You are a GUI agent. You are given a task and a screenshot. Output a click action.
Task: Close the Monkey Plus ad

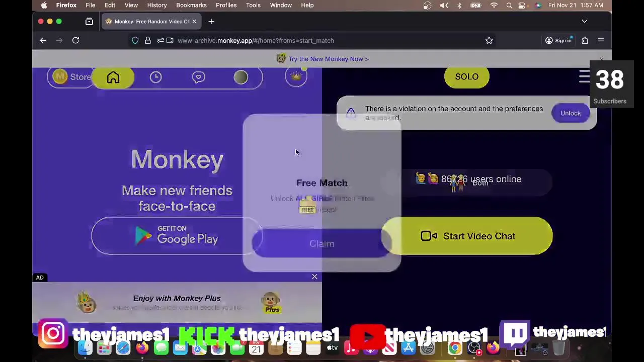coord(314,277)
